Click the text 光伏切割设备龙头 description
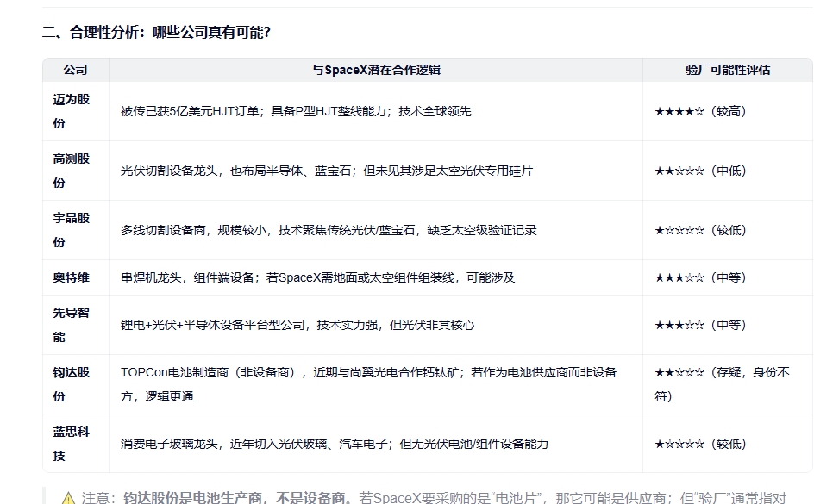This screenshot has width=814, height=504. (x=327, y=171)
